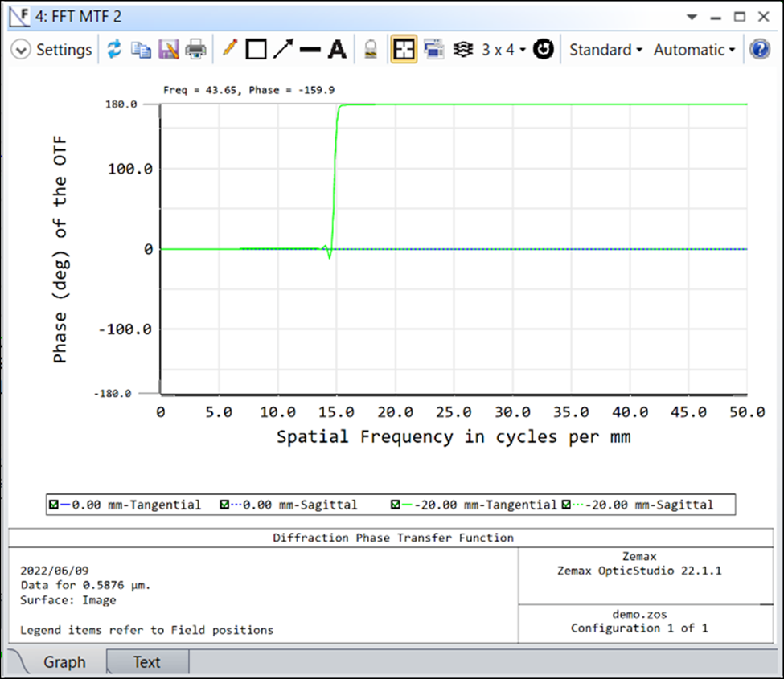The width and height of the screenshot is (784, 679).
Task: Open the window options arrow in title bar
Action: (692, 16)
